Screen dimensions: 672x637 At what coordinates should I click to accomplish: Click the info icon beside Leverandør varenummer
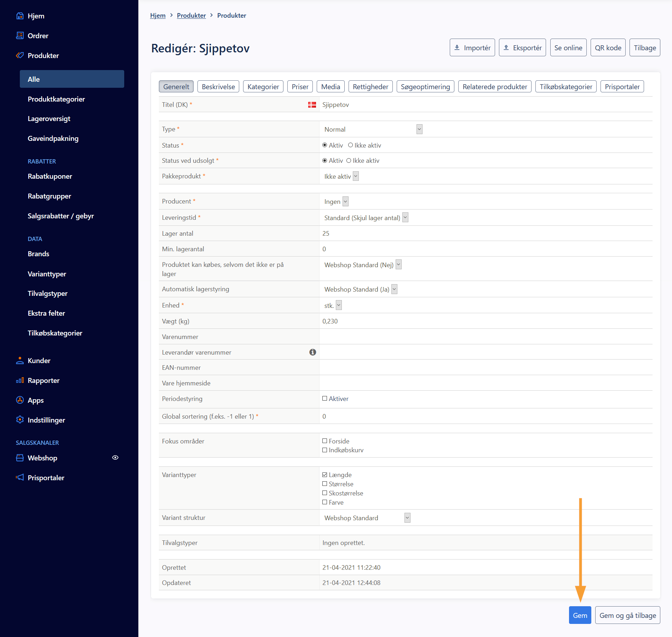click(312, 352)
